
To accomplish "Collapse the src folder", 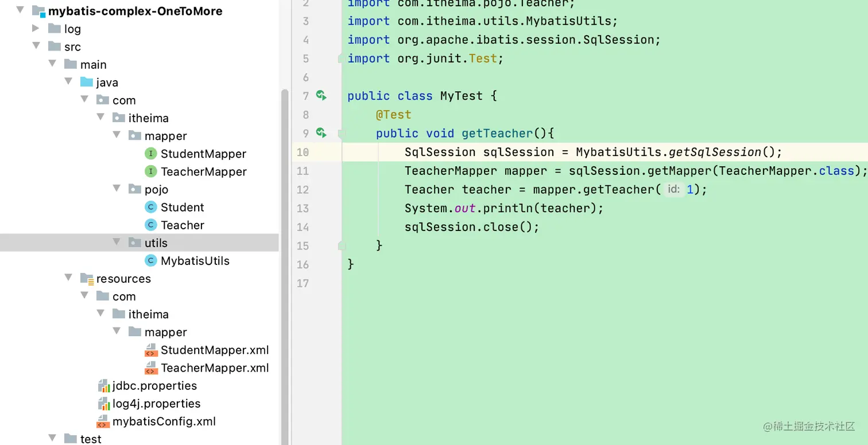I will click(x=37, y=46).
